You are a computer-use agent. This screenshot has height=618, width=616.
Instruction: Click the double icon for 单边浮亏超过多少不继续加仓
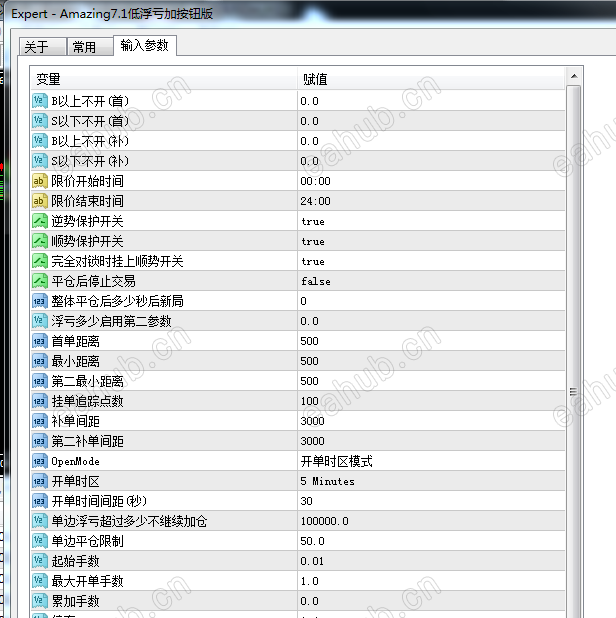pyautogui.click(x=39, y=521)
